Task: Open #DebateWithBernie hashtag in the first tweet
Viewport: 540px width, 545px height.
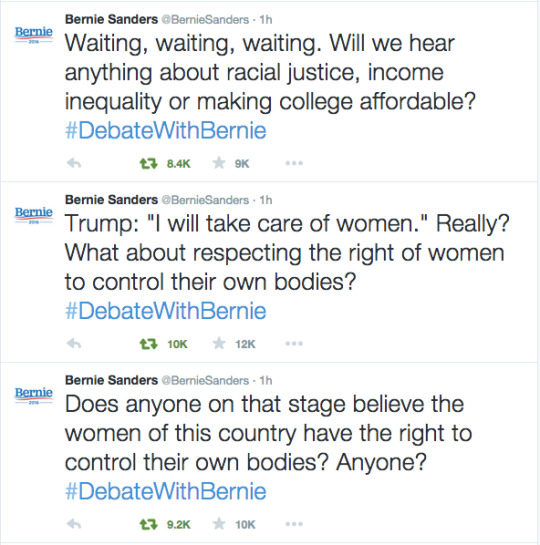Action: click(166, 131)
